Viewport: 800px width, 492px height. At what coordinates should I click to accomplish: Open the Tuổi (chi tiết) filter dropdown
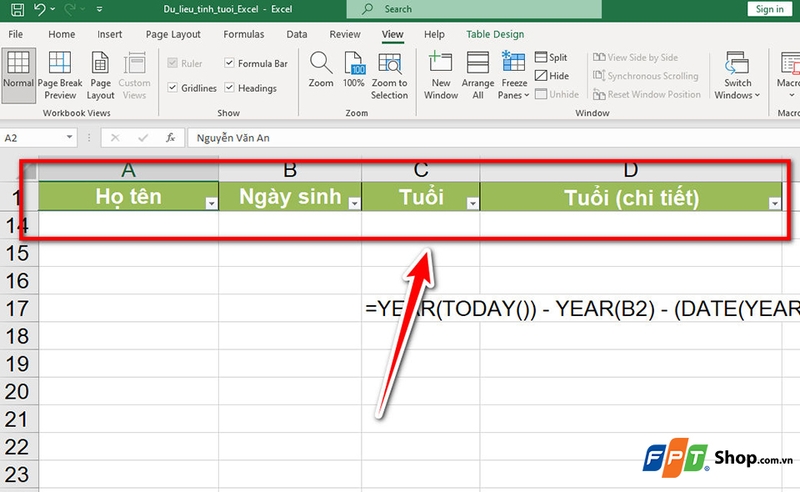click(x=774, y=204)
